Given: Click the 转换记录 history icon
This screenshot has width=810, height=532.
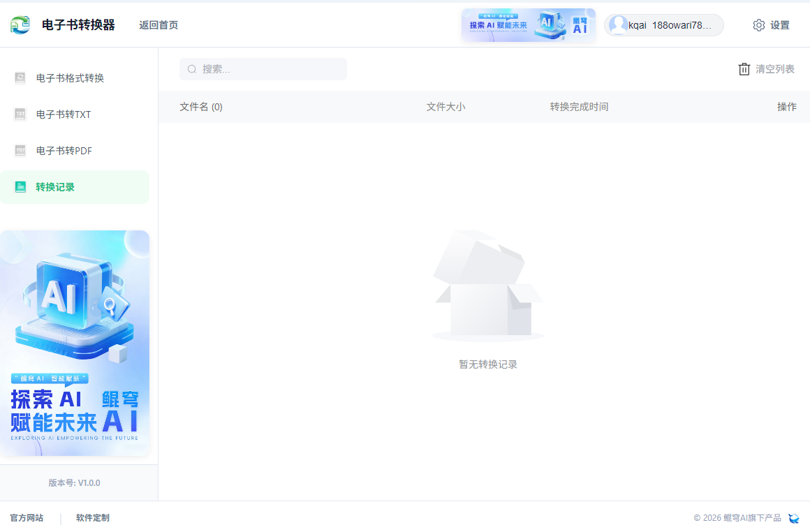Looking at the screenshot, I should coord(21,187).
